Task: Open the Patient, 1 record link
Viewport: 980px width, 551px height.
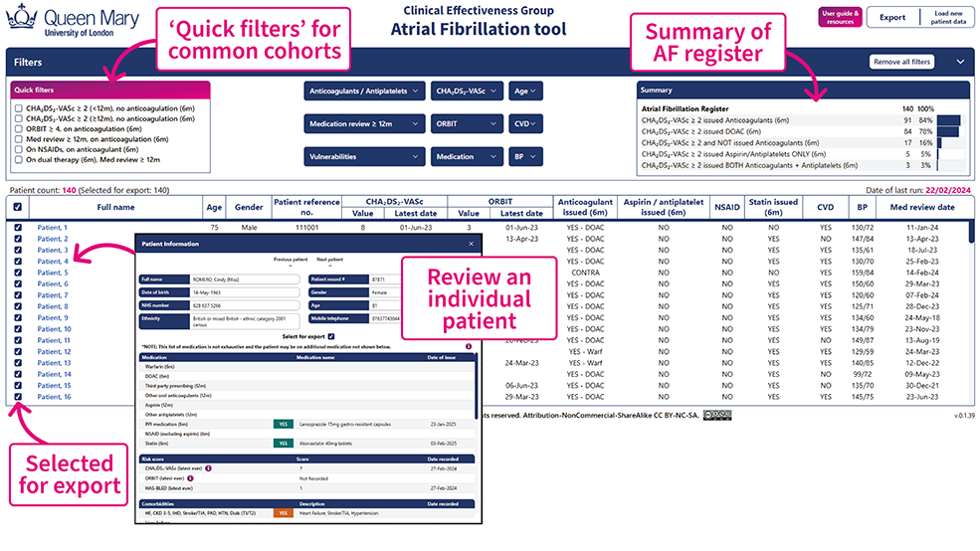Action: (x=53, y=228)
